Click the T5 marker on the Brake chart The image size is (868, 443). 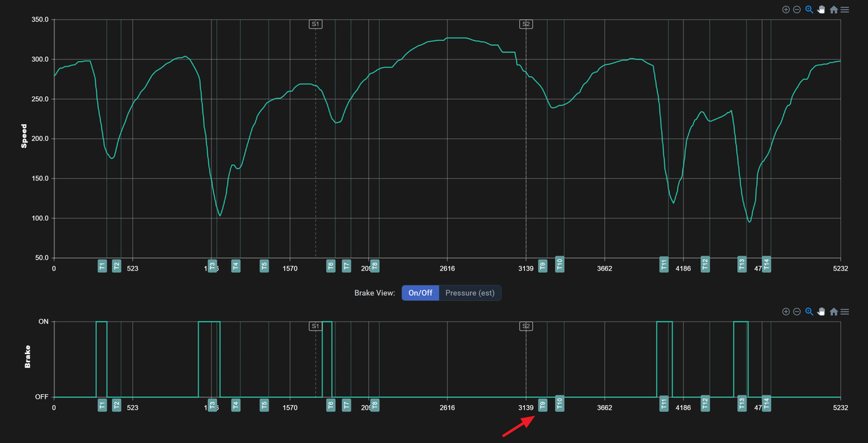click(x=264, y=405)
